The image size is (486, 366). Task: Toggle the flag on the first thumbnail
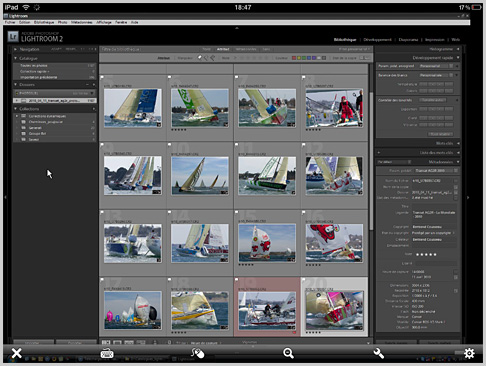point(102,77)
